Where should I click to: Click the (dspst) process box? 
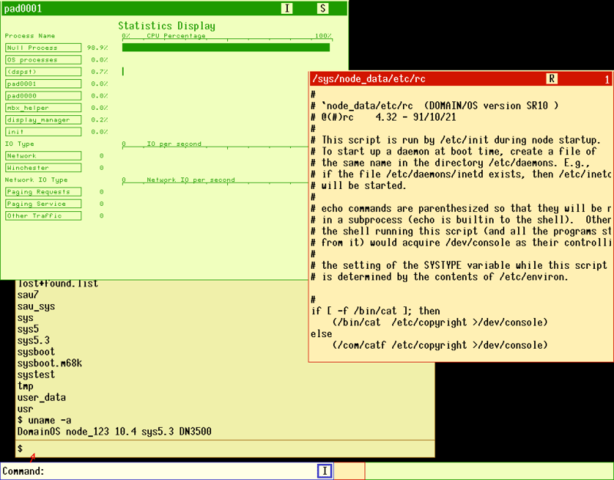[x=43, y=72]
